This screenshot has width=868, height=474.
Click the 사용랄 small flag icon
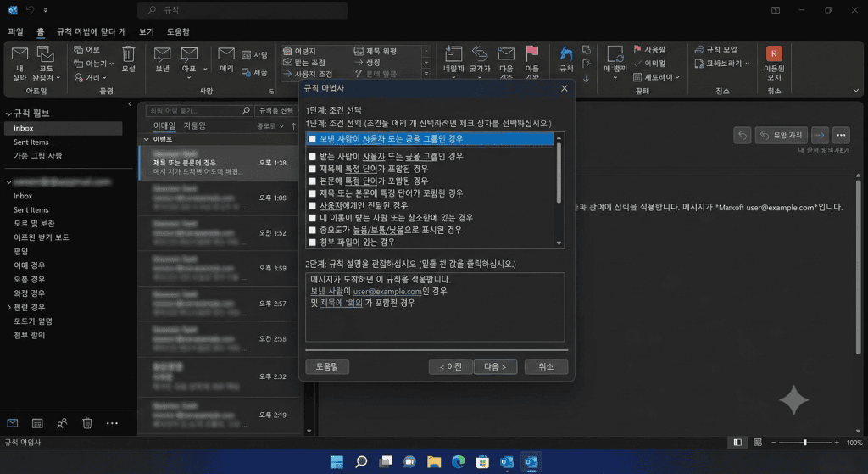coord(637,49)
